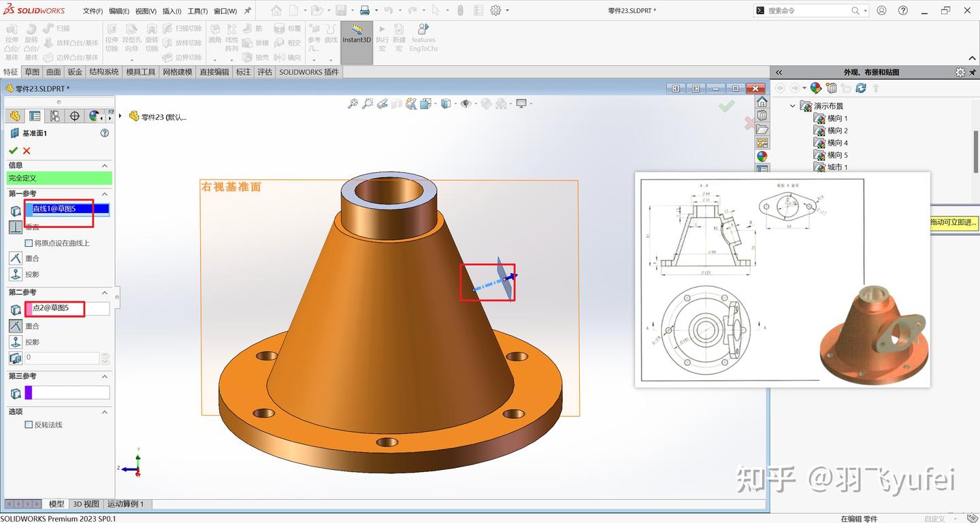
Task: Switch to the 3D 视图 bottom tab
Action: pyautogui.click(x=86, y=504)
